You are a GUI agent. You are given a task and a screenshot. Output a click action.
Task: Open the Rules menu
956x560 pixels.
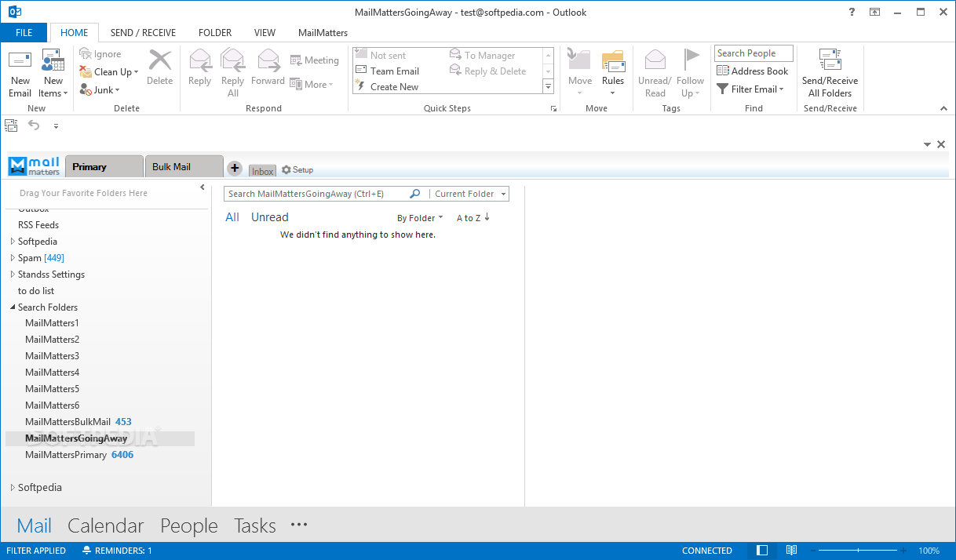[x=613, y=74]
